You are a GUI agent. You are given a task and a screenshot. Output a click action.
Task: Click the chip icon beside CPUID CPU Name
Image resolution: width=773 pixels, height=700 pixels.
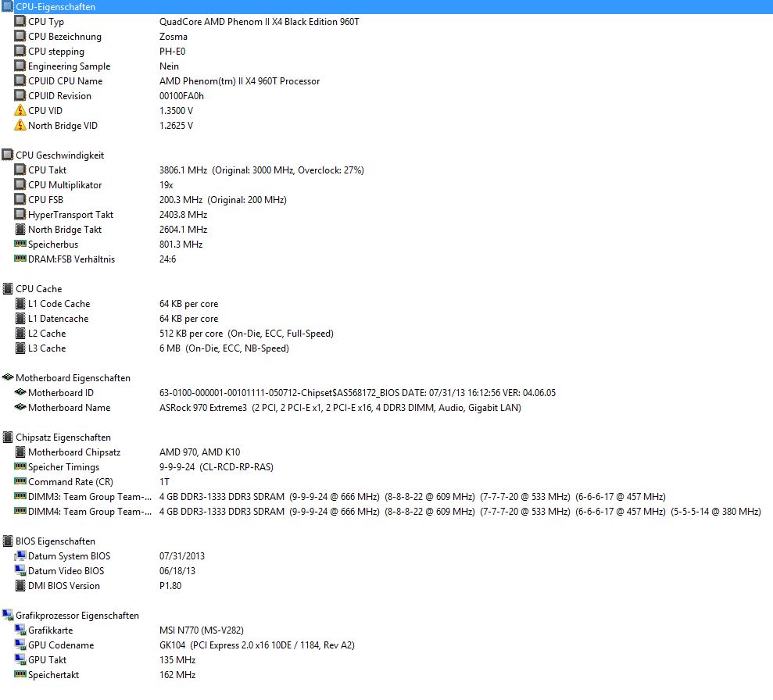click(x=20, y=80)
